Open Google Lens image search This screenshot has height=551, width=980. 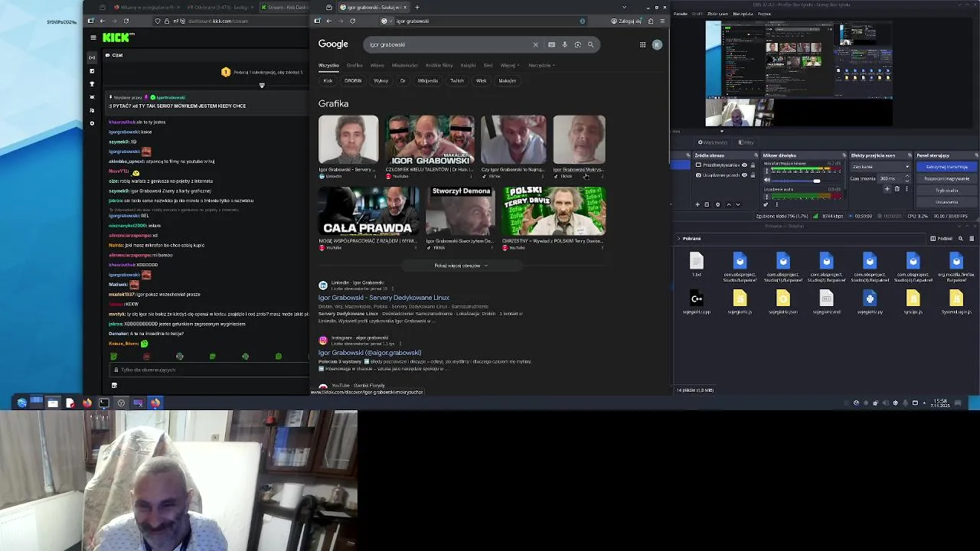[577, 44]
